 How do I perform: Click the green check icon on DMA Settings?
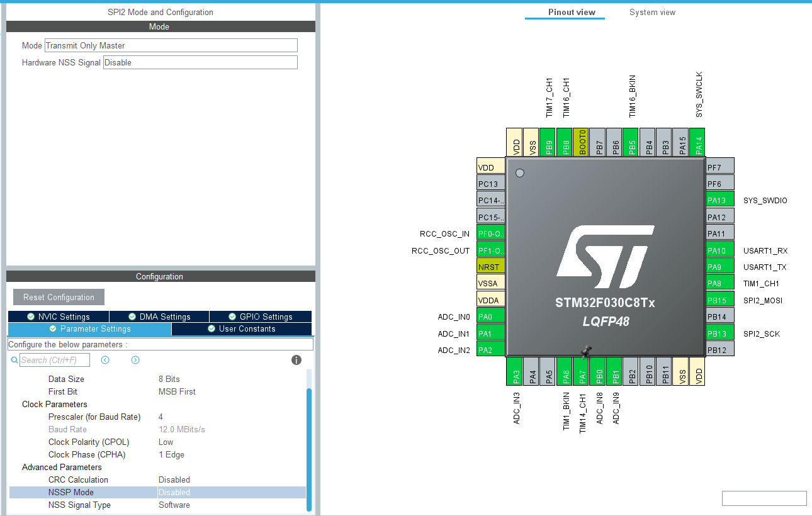(x=132, y=317)
